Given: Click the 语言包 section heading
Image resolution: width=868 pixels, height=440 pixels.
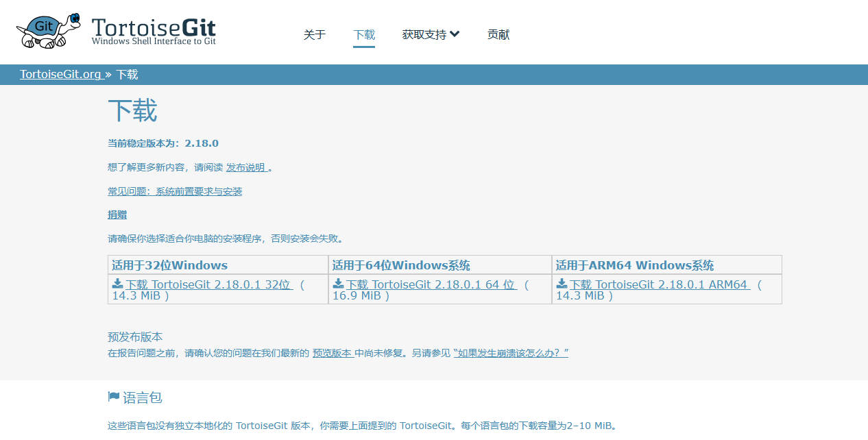Looking at the screenshot, I should [143, 398].
